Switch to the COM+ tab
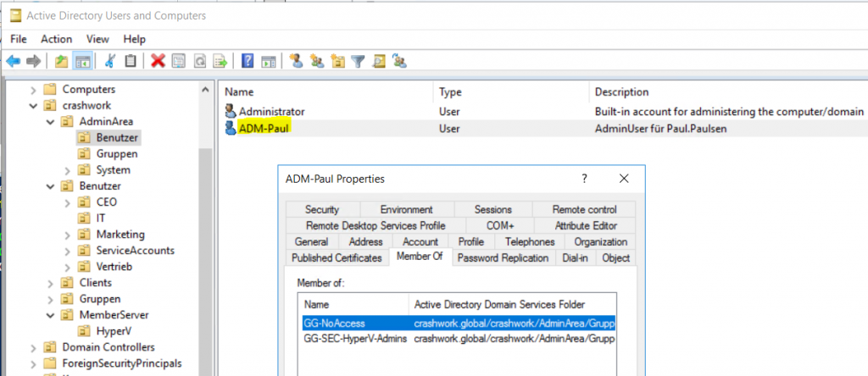Image resolution: width=868 pixels, height=376 pixels. click(x=500, y=225)
